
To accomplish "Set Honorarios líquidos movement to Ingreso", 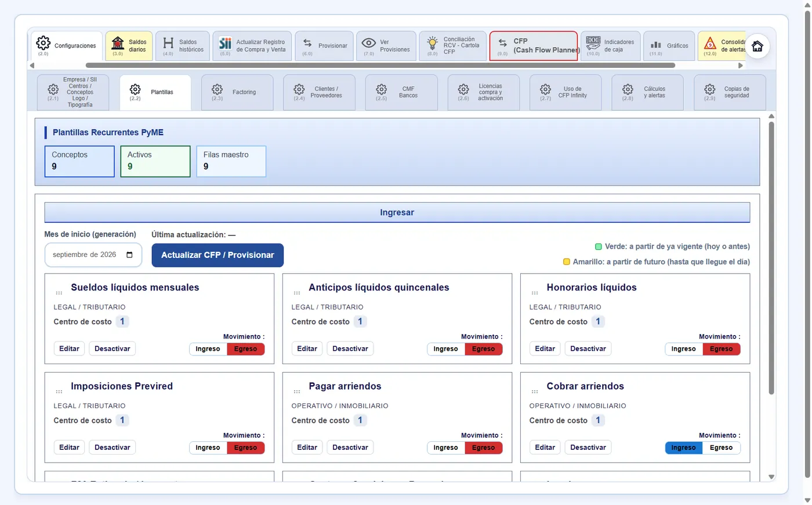I will point(683,349).
